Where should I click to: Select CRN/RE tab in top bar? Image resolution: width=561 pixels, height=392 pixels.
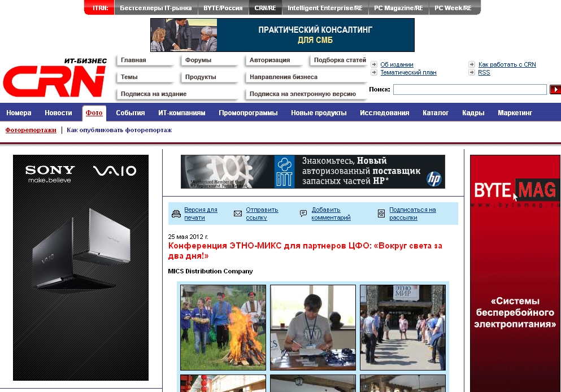265,8
